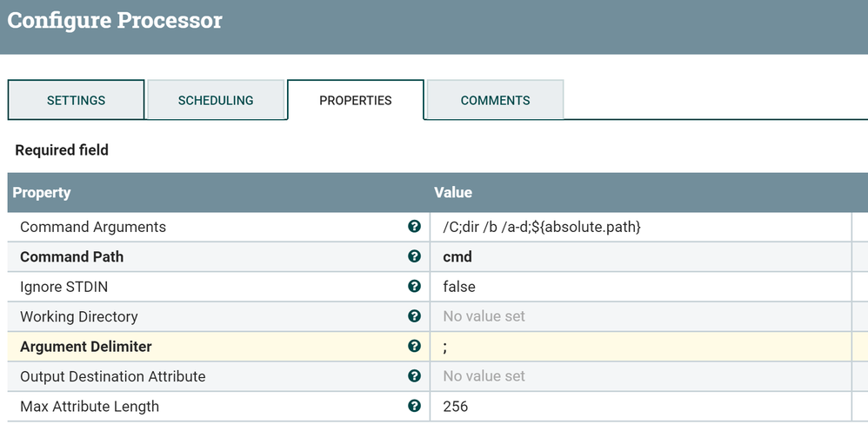Click help icon for Working Directory
The image size is (868, 431).
pyautogui.click(x=414, y=316)
